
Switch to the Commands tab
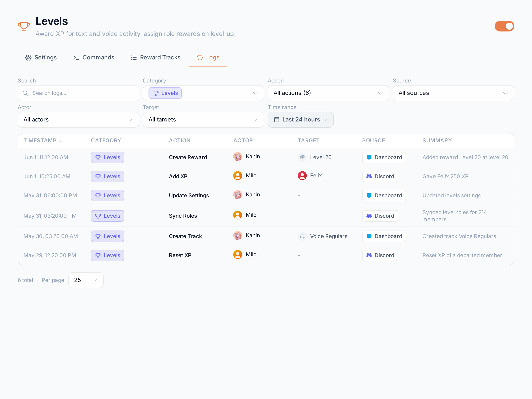point(94,57)
